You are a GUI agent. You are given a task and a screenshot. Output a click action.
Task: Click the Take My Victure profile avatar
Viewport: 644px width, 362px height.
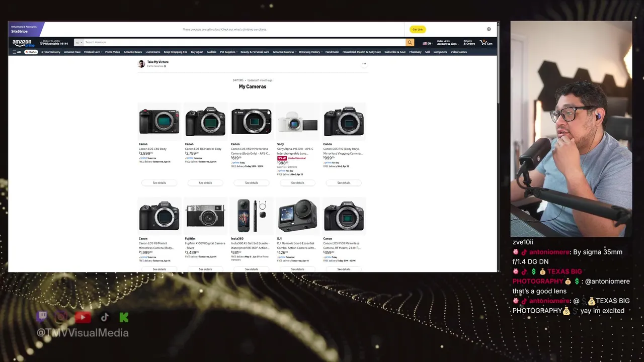tap(141, 64)
